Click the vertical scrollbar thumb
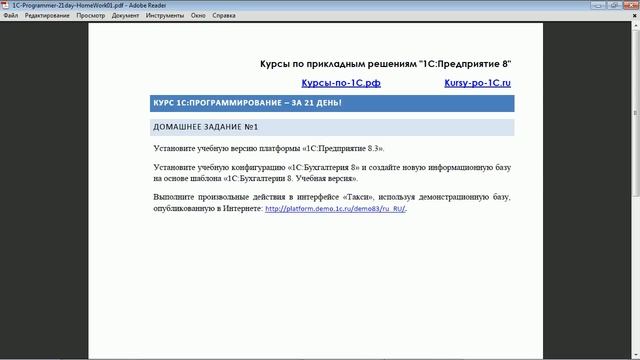 (636, 113)
